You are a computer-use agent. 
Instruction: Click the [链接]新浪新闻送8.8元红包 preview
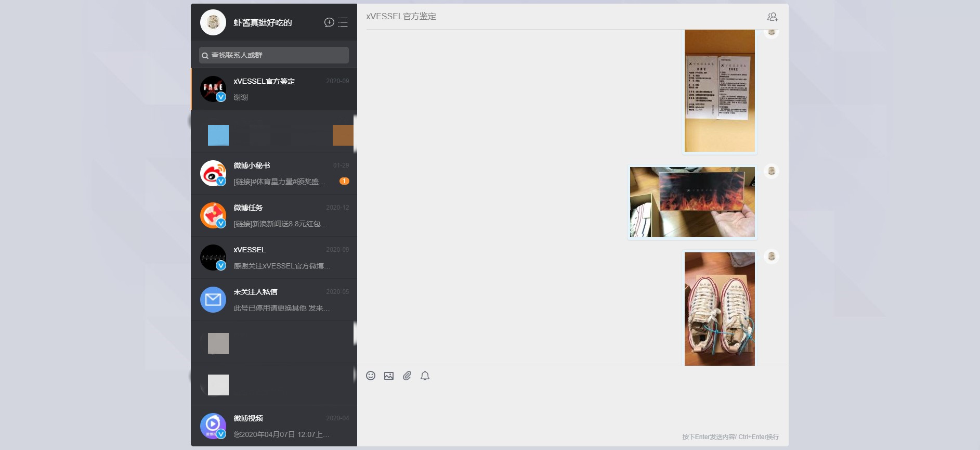click(280, 224)
